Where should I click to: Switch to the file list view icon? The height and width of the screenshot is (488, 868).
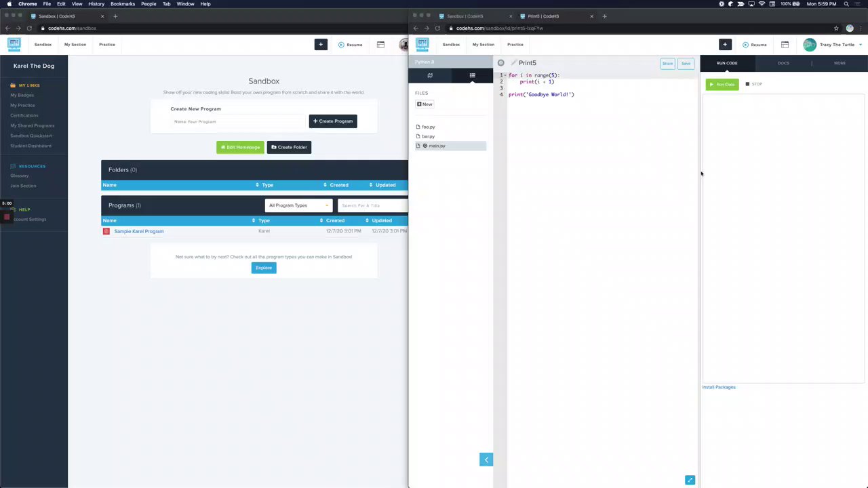click(x=472, y=75)
